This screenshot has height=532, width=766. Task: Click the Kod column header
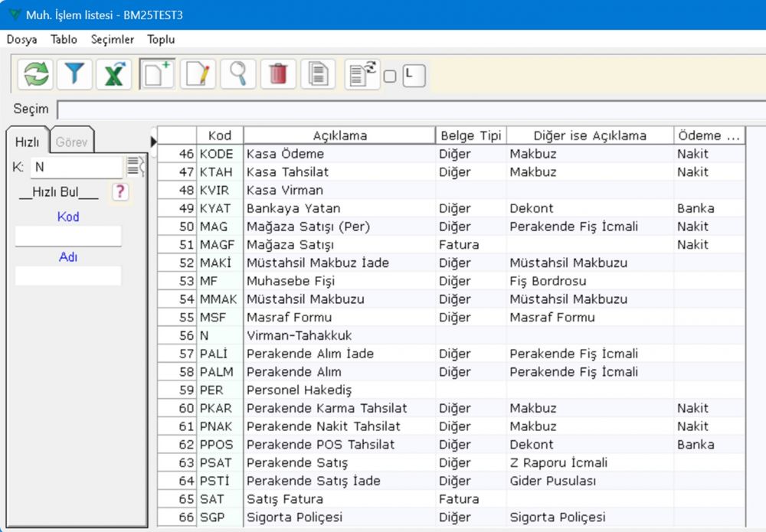click(x=219, y=135)
